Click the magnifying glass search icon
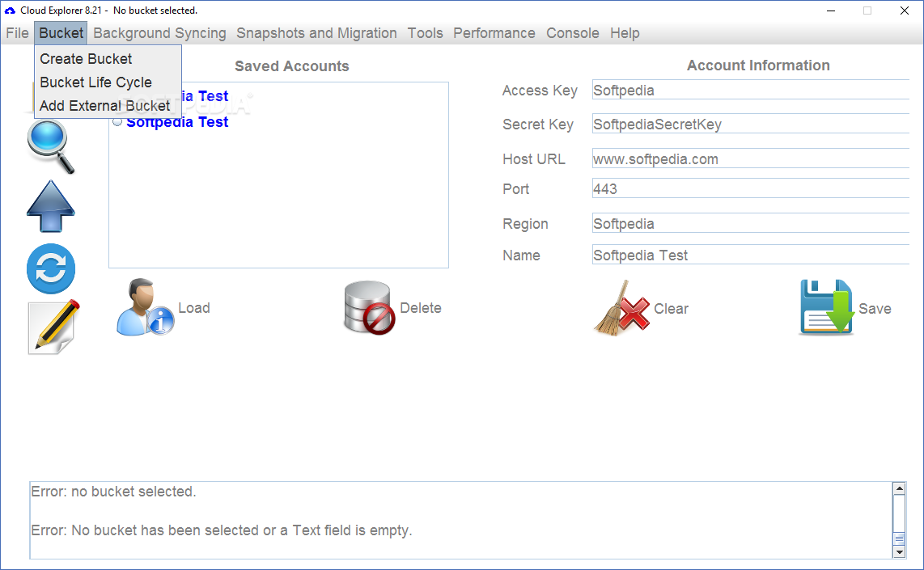 pos(51,146)
